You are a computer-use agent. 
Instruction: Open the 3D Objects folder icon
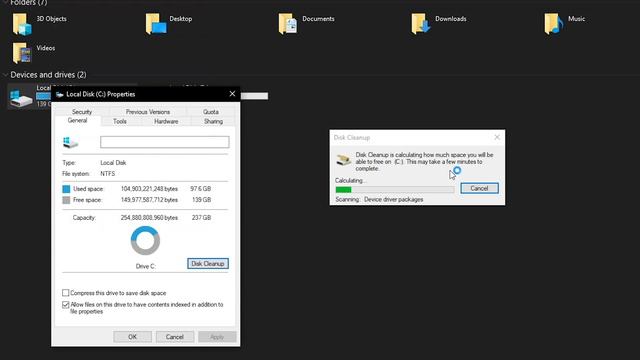point(22,24)
